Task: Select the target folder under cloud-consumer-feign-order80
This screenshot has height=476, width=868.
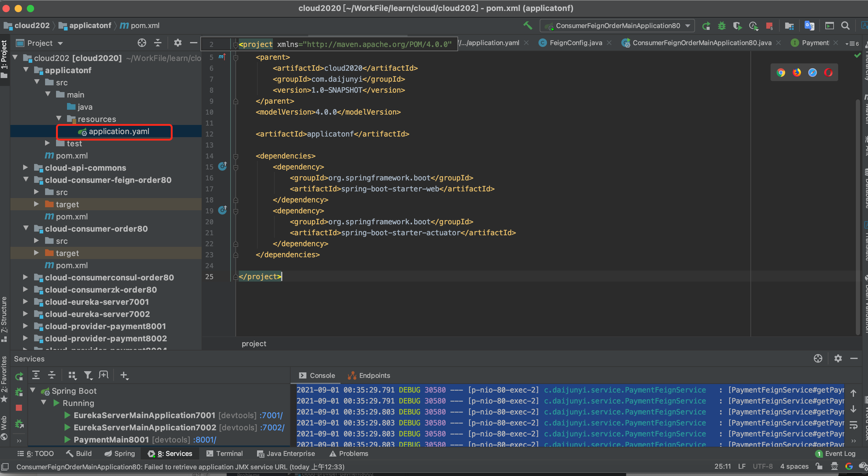Action: point(67,204)
